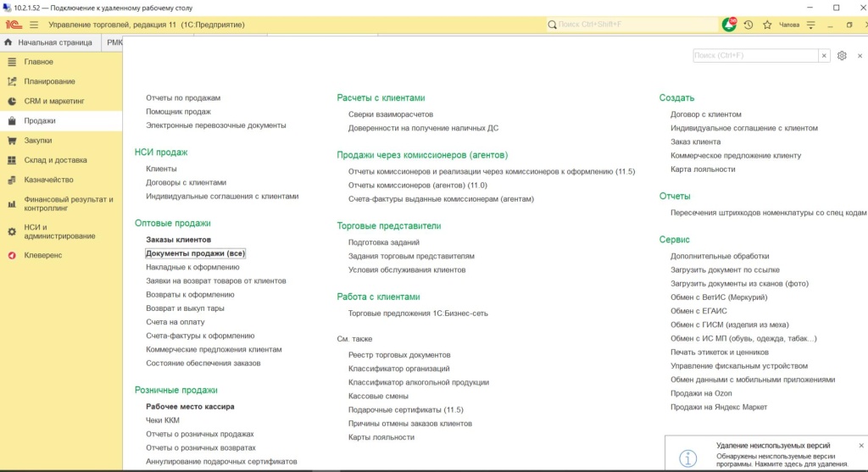Open Реестр торговых документов
868x472 pixels.
(399, 355)
